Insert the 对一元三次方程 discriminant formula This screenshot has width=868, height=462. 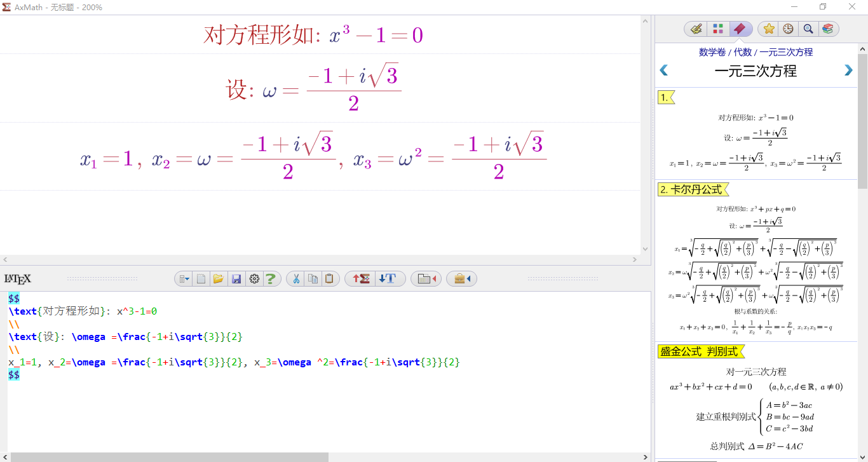click(756, 409)
